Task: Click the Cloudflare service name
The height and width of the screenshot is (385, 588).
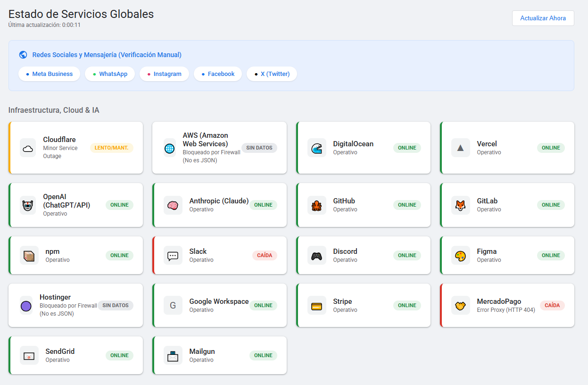Action: (59, 140)
